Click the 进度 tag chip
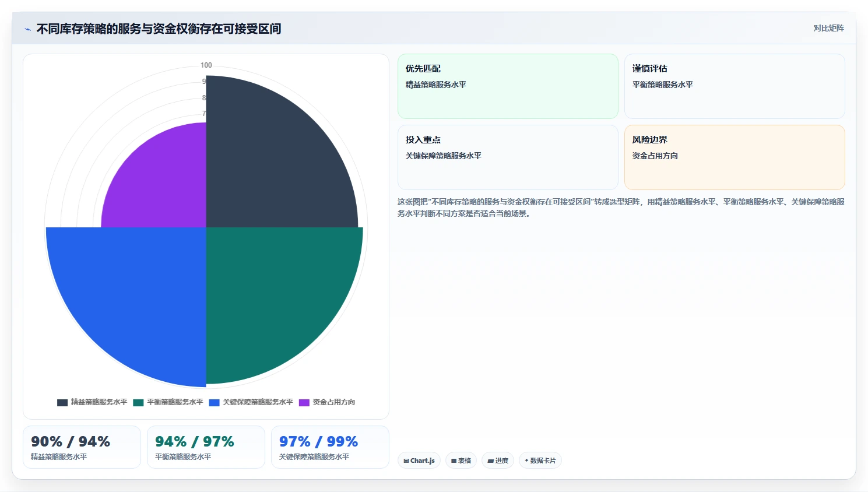 [498, 461]
